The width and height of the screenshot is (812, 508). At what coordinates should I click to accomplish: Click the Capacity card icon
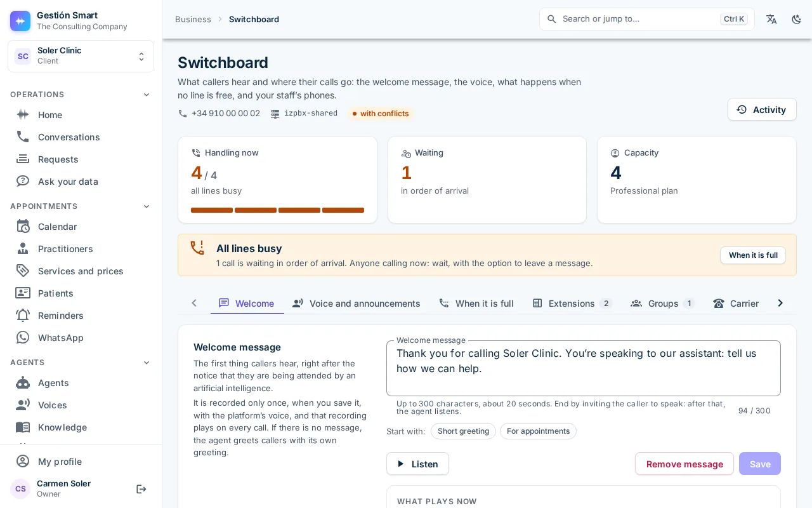point(615,153)
